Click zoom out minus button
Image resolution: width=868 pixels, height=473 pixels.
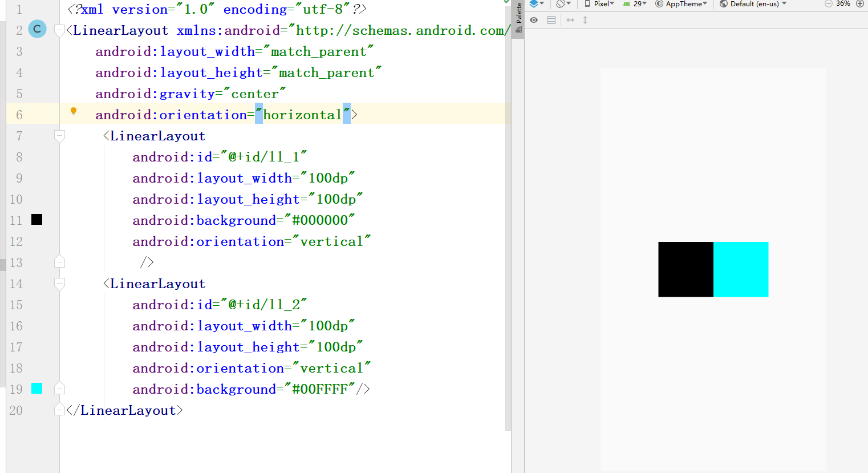point(828,3)
